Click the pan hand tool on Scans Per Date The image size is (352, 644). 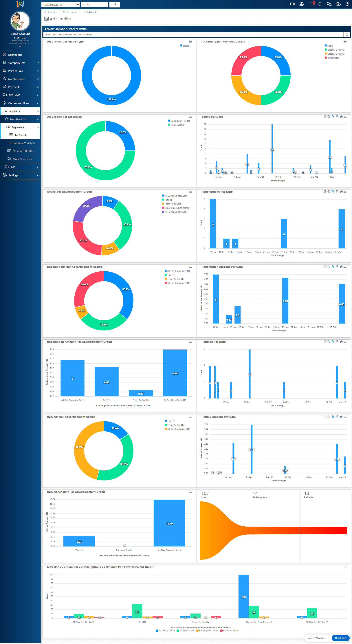pos(337,117)
